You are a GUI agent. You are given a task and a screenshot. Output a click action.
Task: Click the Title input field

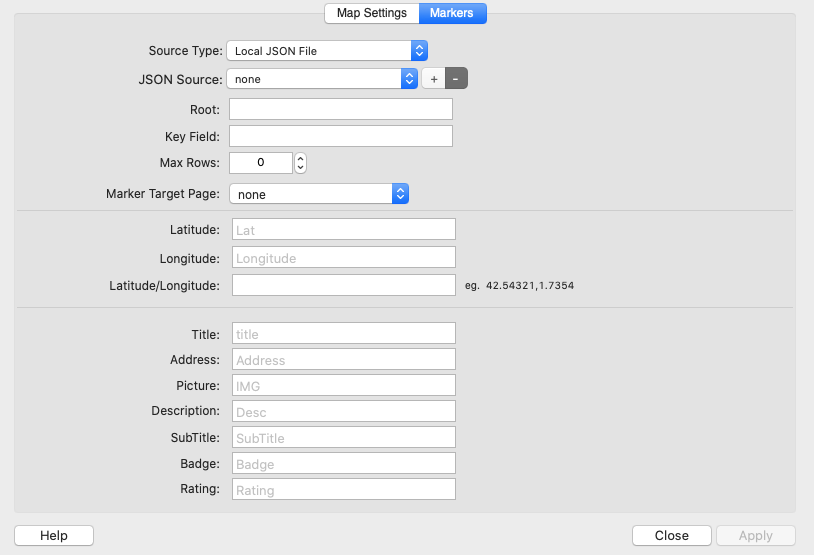coord(343,334)
